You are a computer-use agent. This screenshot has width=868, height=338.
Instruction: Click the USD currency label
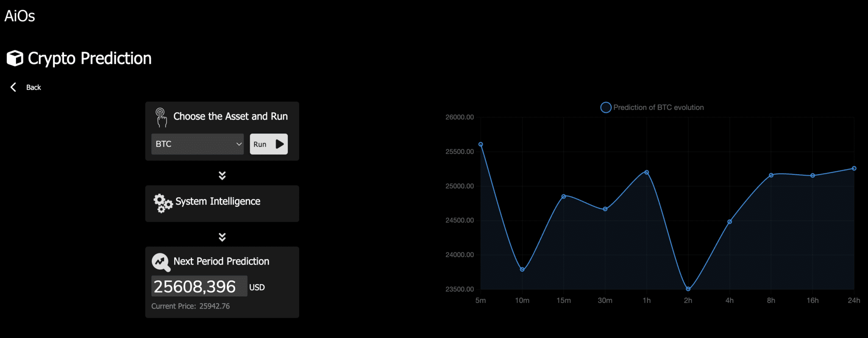(257, 288)
